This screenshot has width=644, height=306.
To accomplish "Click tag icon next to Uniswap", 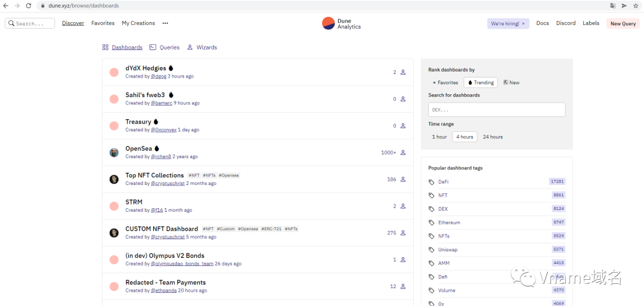I will (431, 250).
